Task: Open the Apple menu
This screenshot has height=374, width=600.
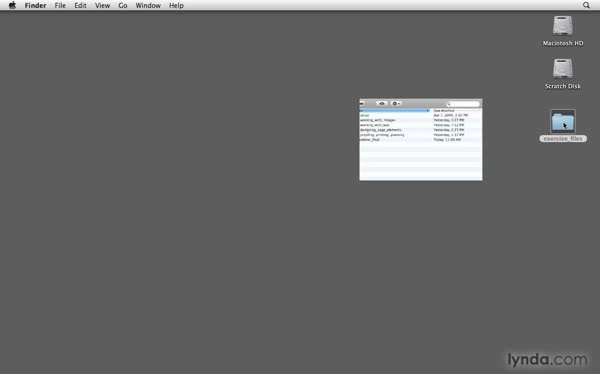Action: 12,5
